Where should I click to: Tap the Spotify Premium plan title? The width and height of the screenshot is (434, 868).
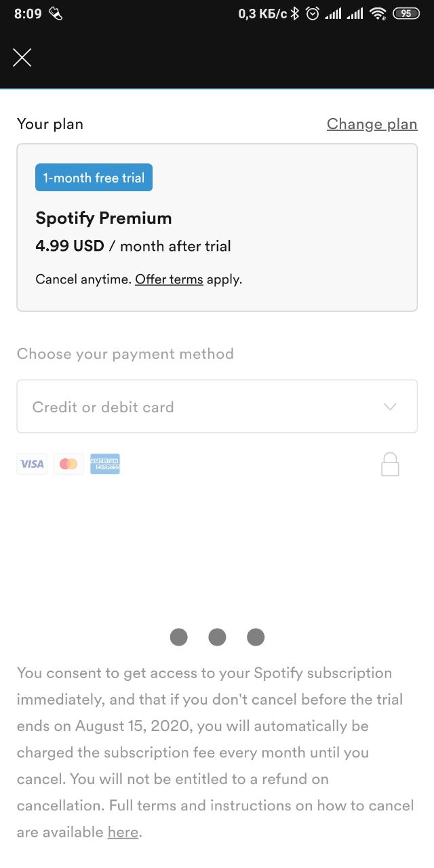[x=104, y=218]
